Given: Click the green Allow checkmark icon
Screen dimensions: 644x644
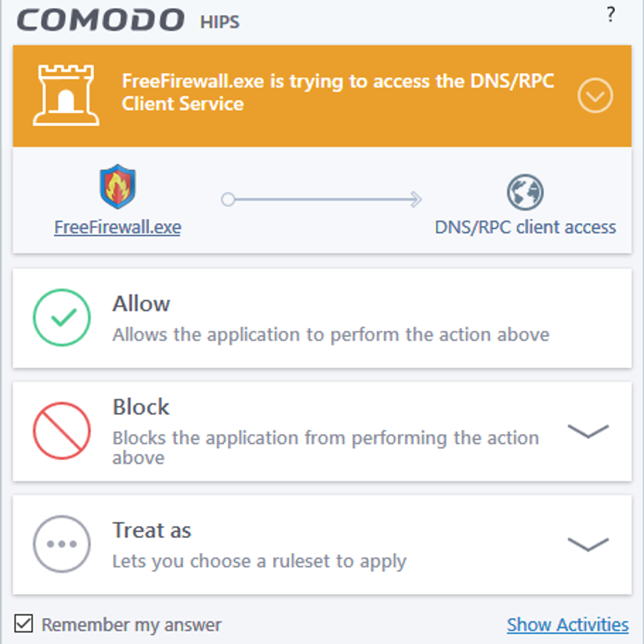Looking at the screenshot, I should 62,318.
